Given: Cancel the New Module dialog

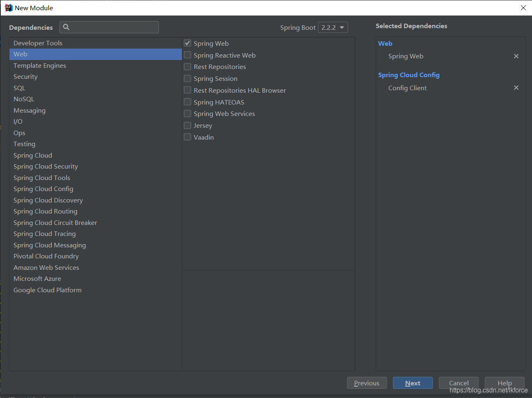Looking at the screenshot, I should click(x=459, y=383).
